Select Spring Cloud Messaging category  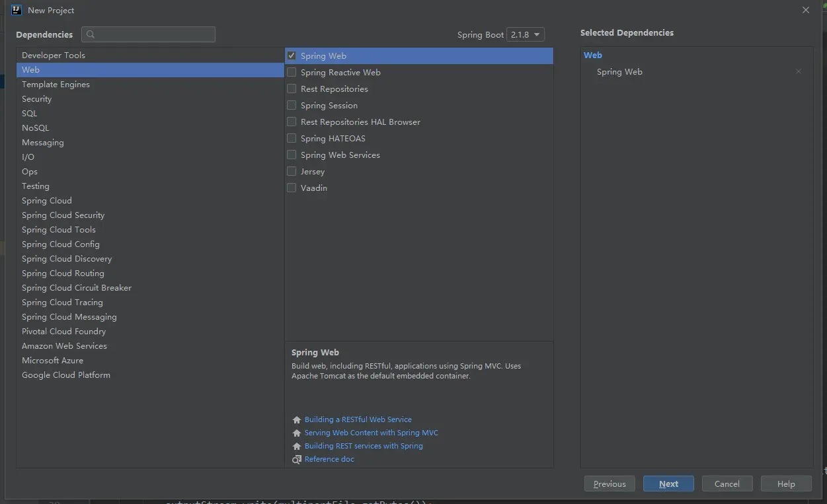(150, 317)
